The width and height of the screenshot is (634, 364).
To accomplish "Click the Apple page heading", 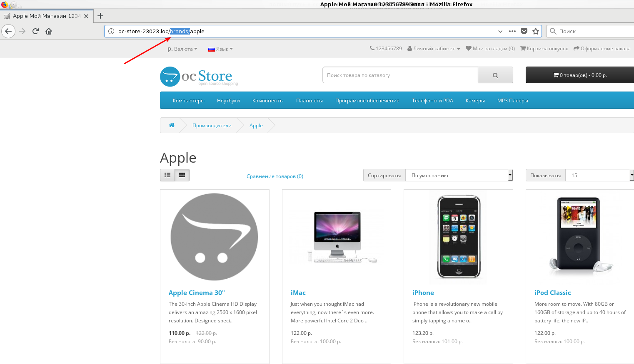I will pos(178,158).
